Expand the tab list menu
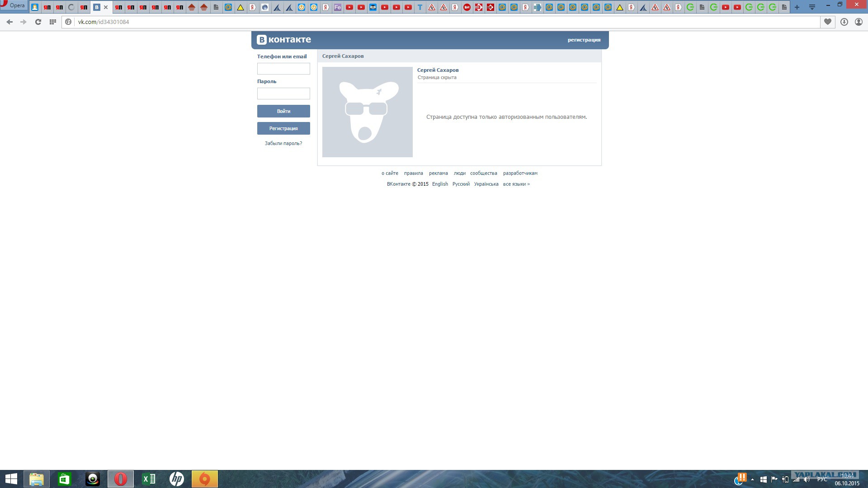The height and width of the screenshot is (488, 868). click(x=812, y=7)
